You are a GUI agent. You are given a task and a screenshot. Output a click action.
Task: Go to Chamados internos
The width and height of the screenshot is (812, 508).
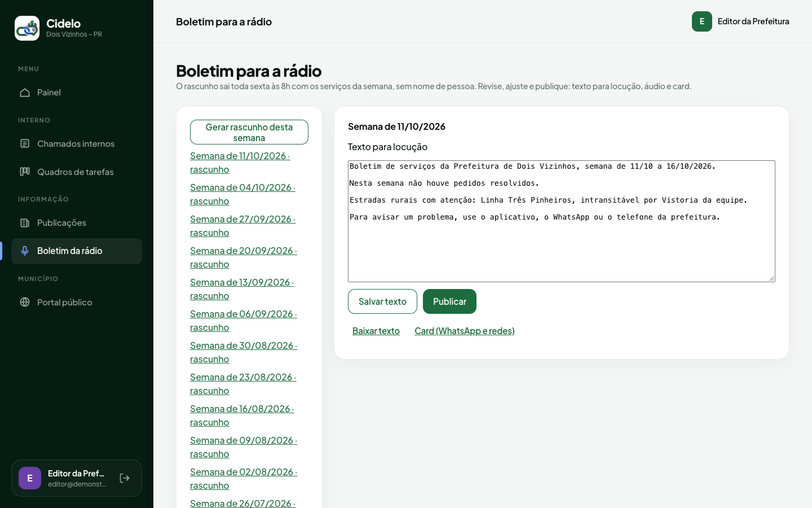point(77,144)
